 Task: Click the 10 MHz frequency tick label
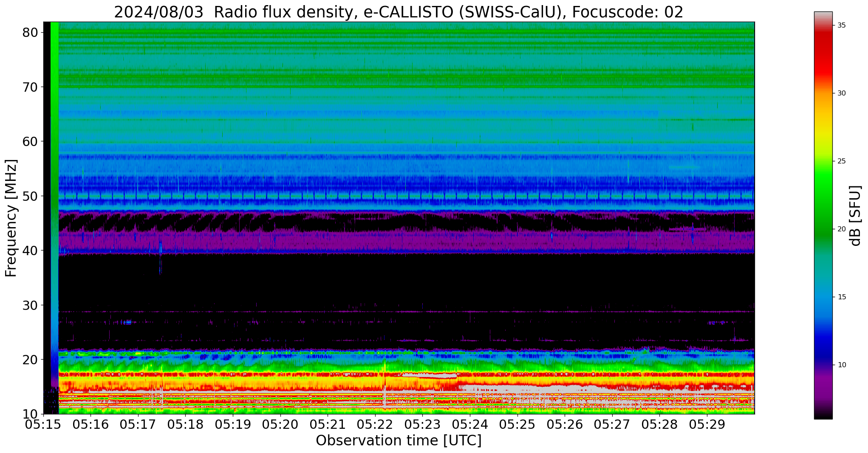(x=30, y=414)
